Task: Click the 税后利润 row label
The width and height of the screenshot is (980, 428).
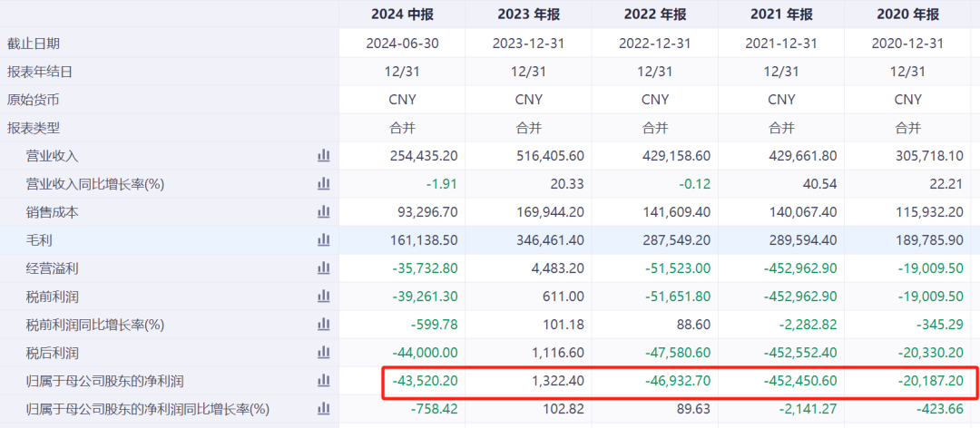Action: click(52, 353)
